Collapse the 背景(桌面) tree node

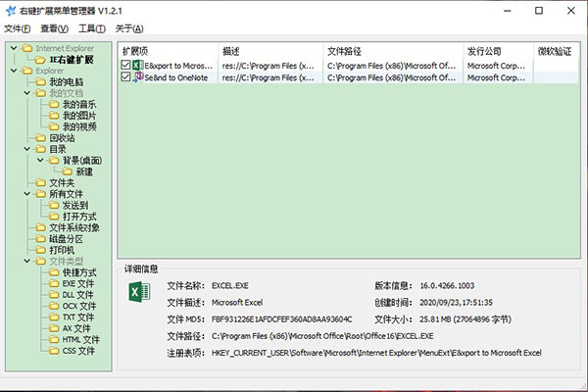[40, 160]
